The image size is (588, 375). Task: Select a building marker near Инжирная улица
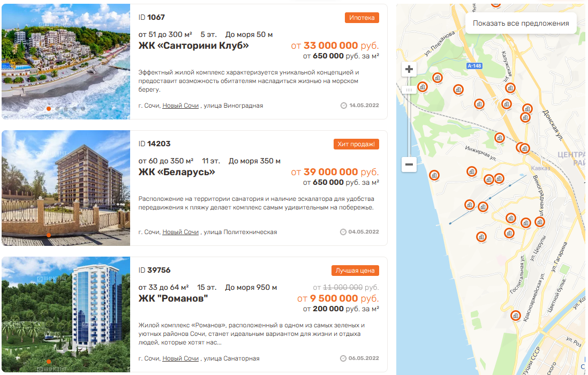pyautogui.click(x=500, y=138)
